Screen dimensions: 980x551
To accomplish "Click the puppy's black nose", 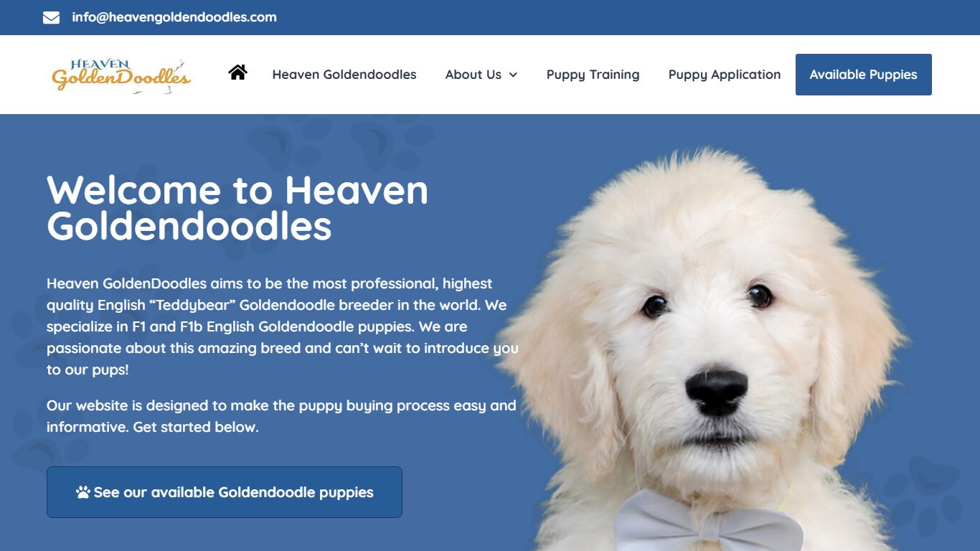I will point(716,392).
